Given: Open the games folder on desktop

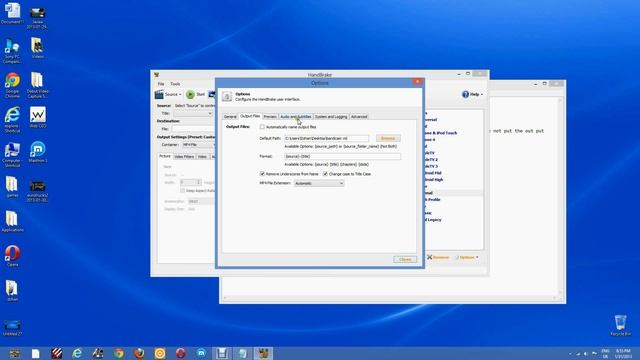Looking at the screenshot, I should pyautogui.click(x=12, y=187).
